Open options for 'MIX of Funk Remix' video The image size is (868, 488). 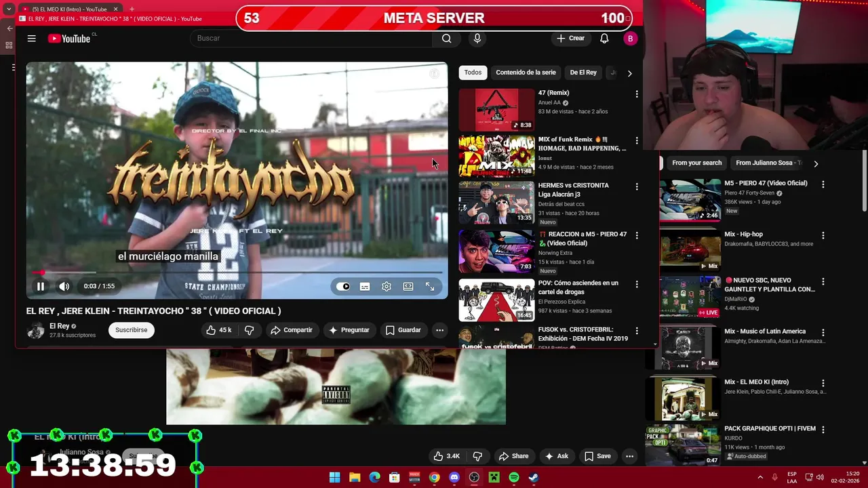[636, 141]
